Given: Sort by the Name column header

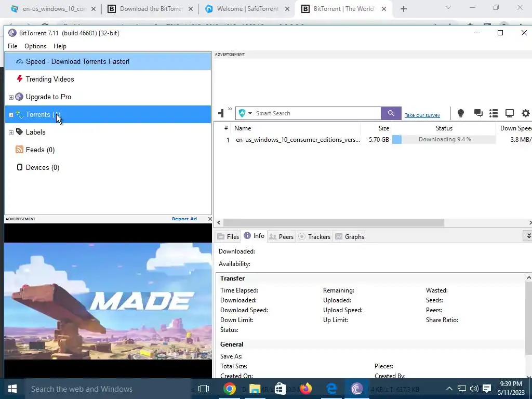Looking at the screenshot, I should point(296,128).
